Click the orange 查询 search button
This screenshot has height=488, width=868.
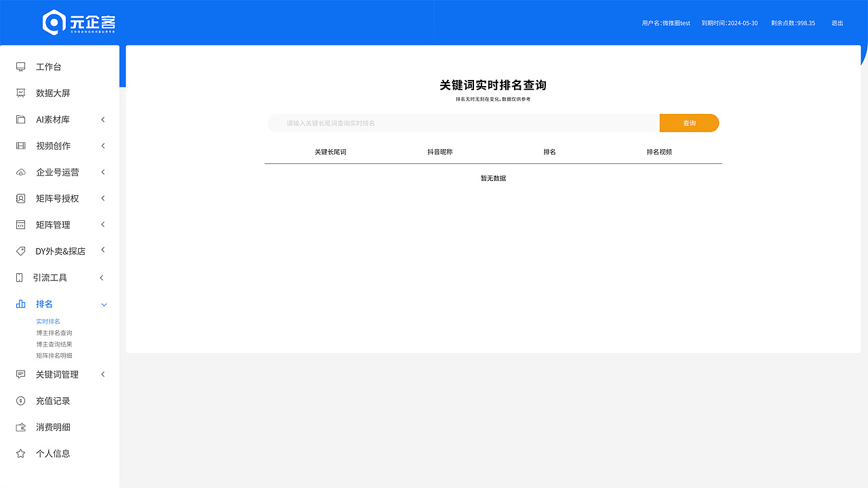tap(689, 123)
